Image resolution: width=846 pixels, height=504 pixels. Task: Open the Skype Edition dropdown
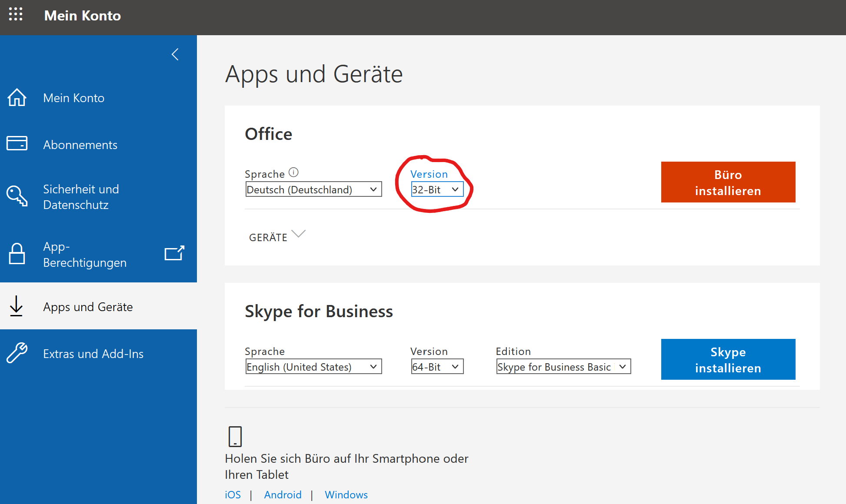point(563,367)
